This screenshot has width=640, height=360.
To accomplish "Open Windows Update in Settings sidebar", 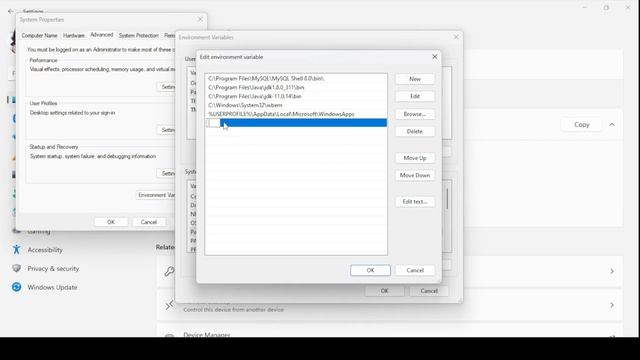I will click(x=52, y=287).
